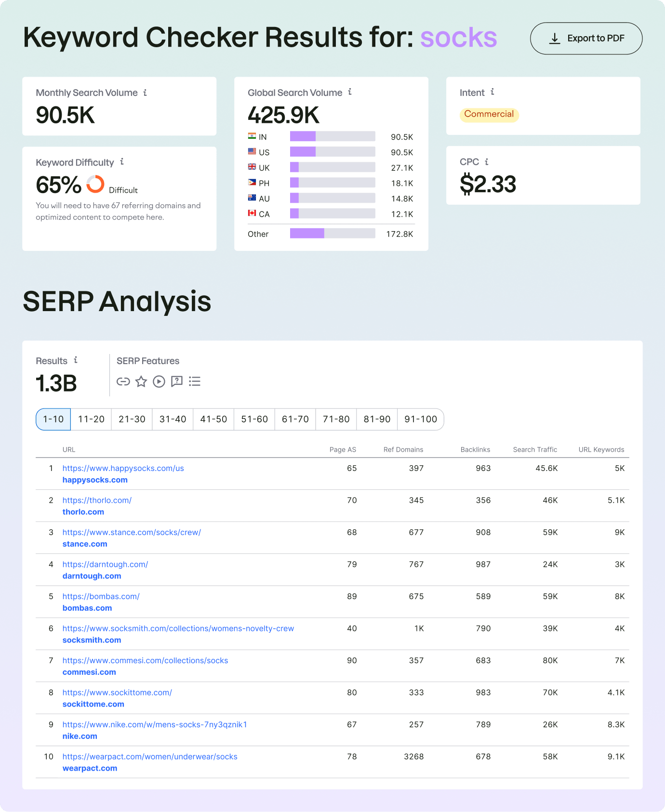The width and height of the screenshot is (665, 812).
Task: Click the bold happysocks.com domain
Action: pos(95,480)
